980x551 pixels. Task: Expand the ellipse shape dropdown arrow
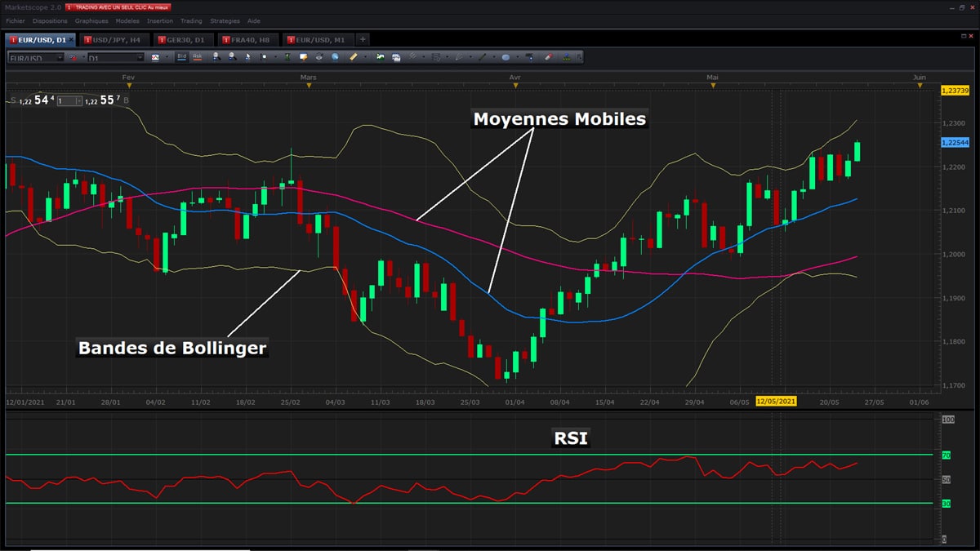(517, 57)
